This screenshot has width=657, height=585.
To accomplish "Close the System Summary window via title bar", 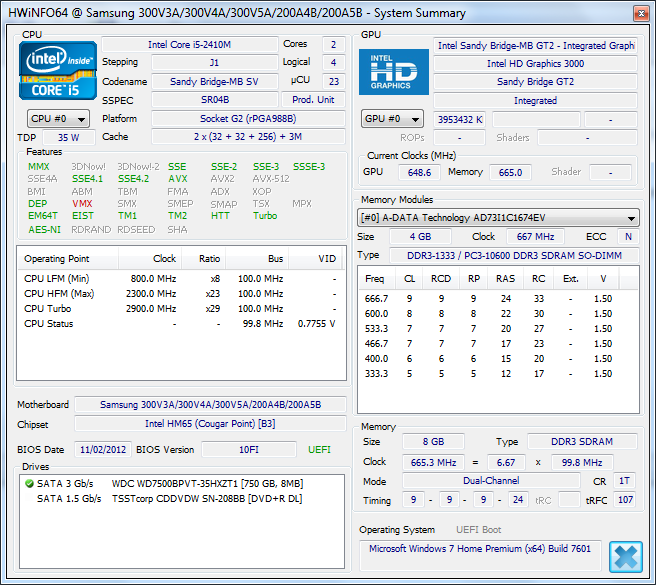I will pos(641,13).
